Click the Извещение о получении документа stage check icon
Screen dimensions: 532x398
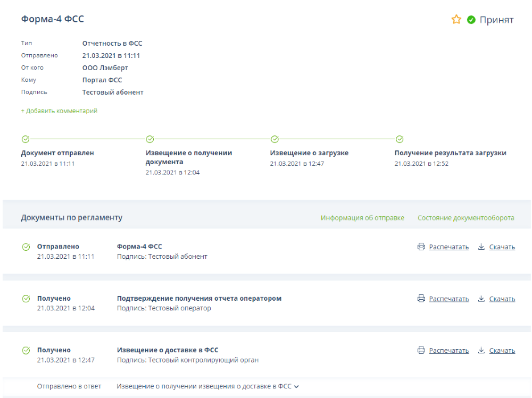(150, 139)
